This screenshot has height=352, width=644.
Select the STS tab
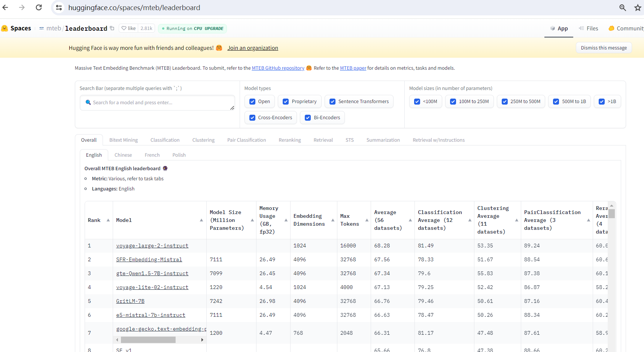350,140
